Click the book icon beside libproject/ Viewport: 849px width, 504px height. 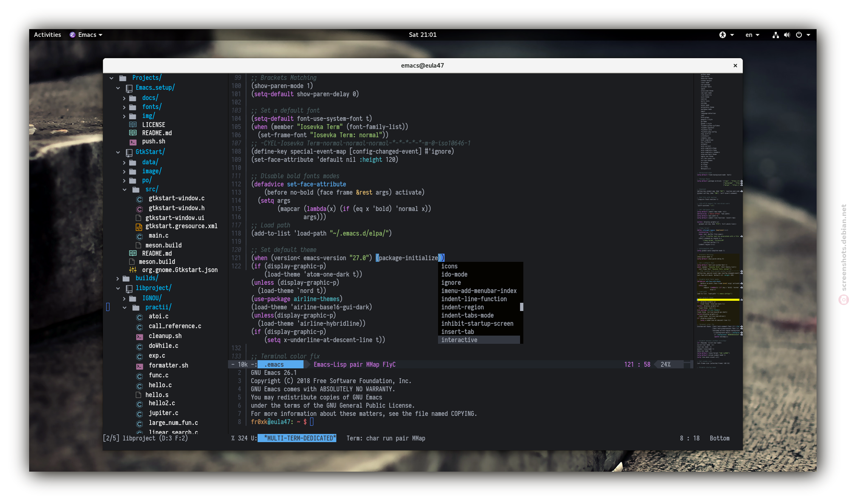[x=129, y=288]
